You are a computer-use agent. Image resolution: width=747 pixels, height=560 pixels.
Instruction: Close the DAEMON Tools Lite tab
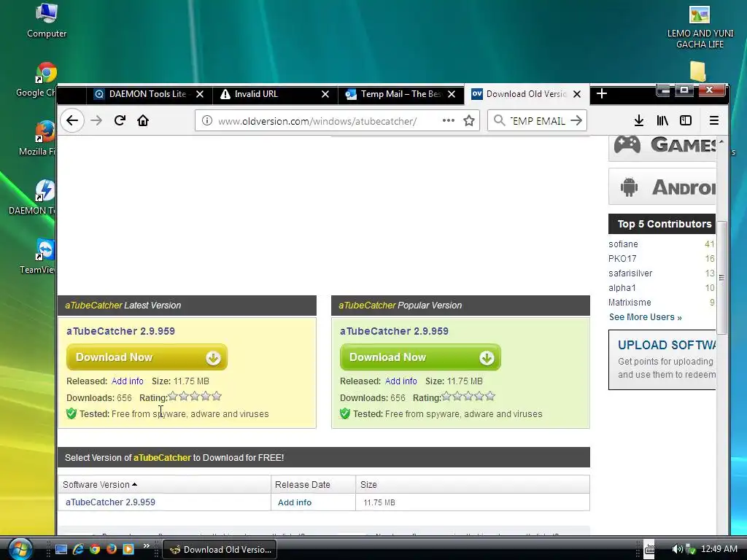click(200, 94)
